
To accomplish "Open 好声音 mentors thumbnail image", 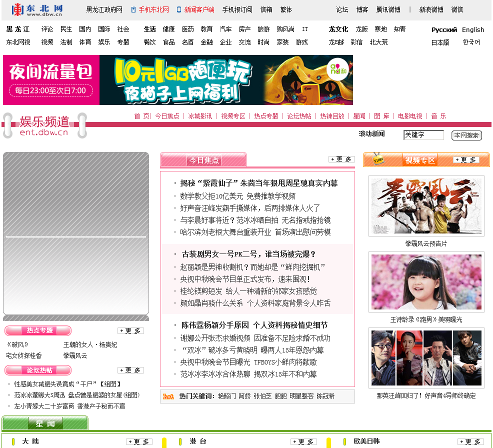I will coord(426,358).
